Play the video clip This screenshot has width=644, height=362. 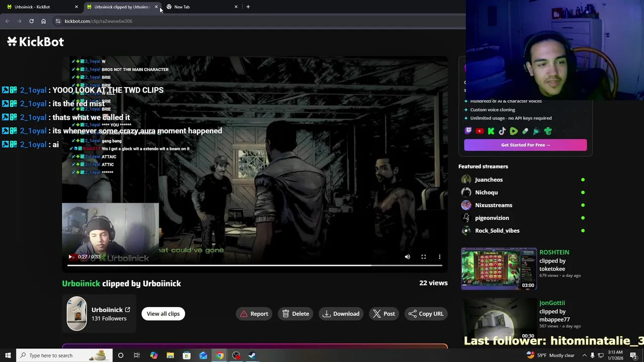pyautogui.click(x=70, y=257)
